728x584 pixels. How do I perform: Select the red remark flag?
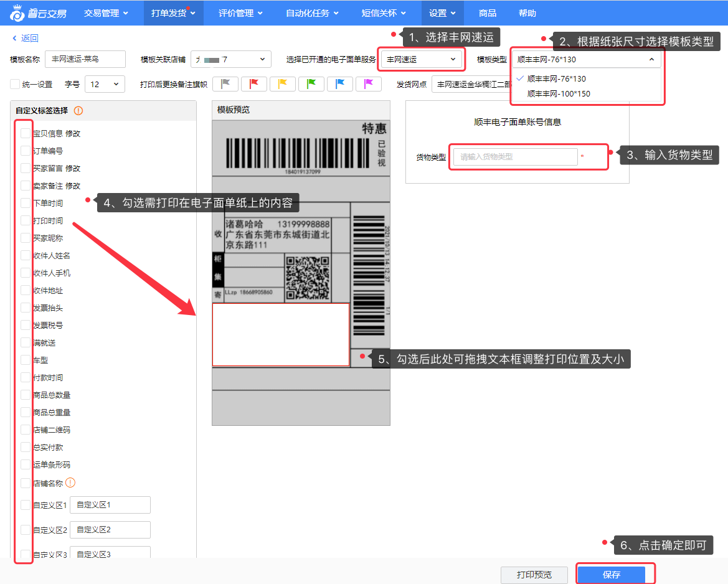(254, 84)
